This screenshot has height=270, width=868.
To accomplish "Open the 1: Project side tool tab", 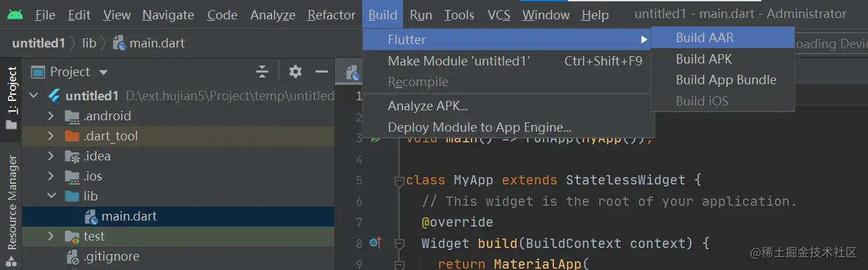I will [x=11, y=98].
